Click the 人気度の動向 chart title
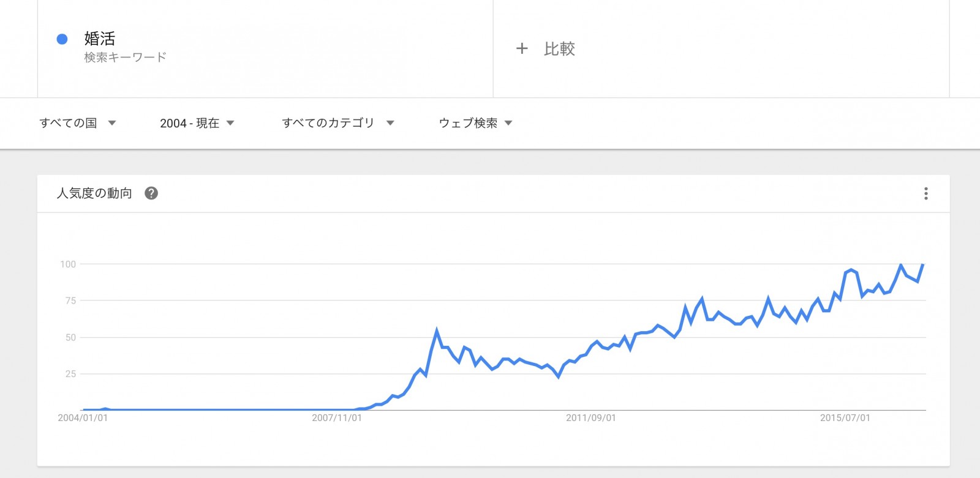This screenshot has height=478, width=980. tap(94, 193)
